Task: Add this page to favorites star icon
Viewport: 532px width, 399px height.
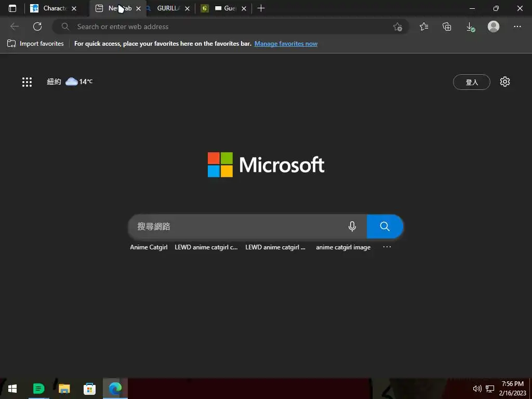Action: tap(397, 26)
